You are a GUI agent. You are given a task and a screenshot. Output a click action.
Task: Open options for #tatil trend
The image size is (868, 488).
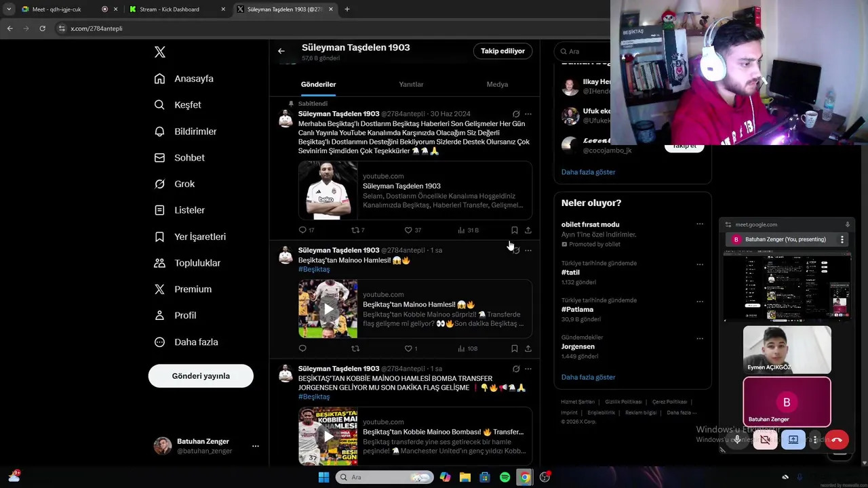click(x=700, y=264)
